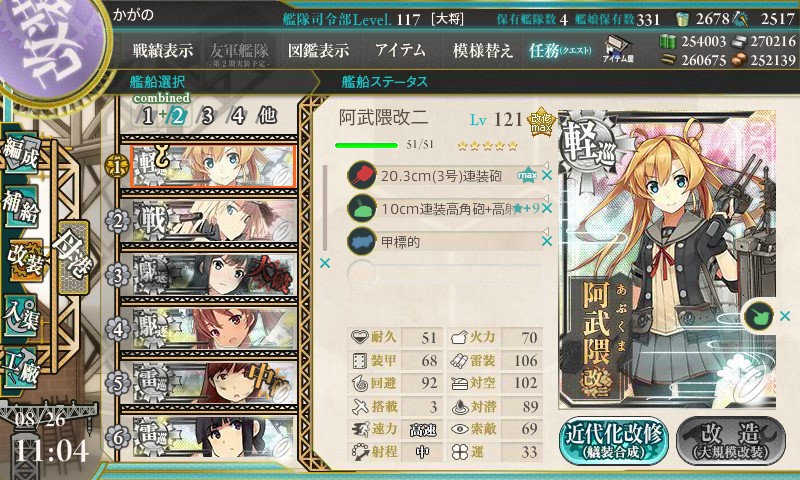800x480 pixels.
Task: Remove 20.3cm(3号)連装砲 with its X
Action: pyautogui.click(x=547, y=175)
